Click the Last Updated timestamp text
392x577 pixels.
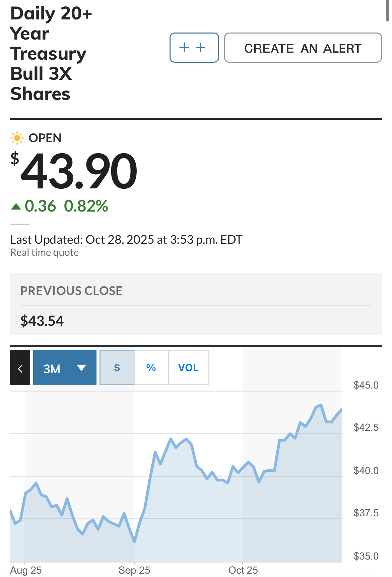tap(126, 239)
